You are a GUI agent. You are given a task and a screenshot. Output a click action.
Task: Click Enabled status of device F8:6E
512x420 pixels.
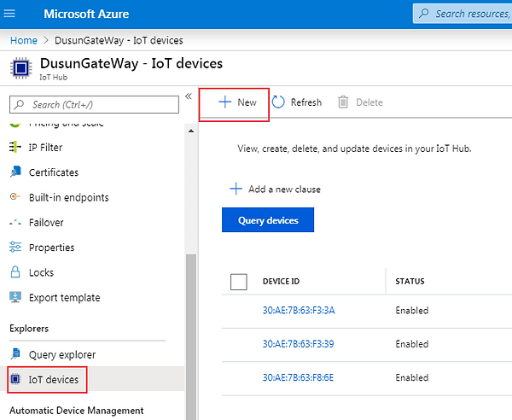412,377
